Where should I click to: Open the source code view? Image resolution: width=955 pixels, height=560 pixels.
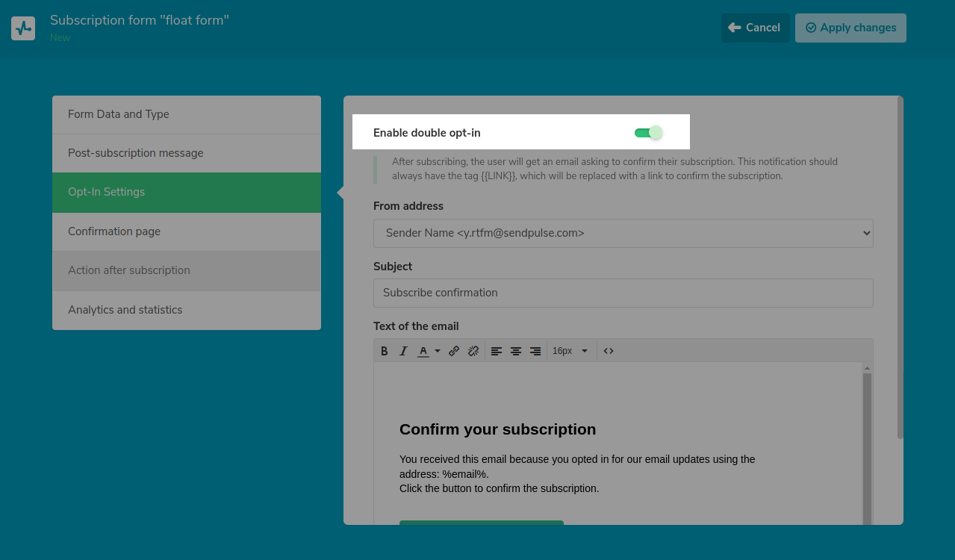click(609, 351)
